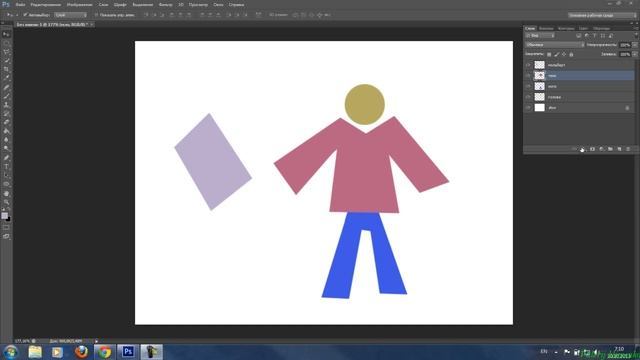
Task: Delete layer with trash icon
Action: [x=628, y=149]
